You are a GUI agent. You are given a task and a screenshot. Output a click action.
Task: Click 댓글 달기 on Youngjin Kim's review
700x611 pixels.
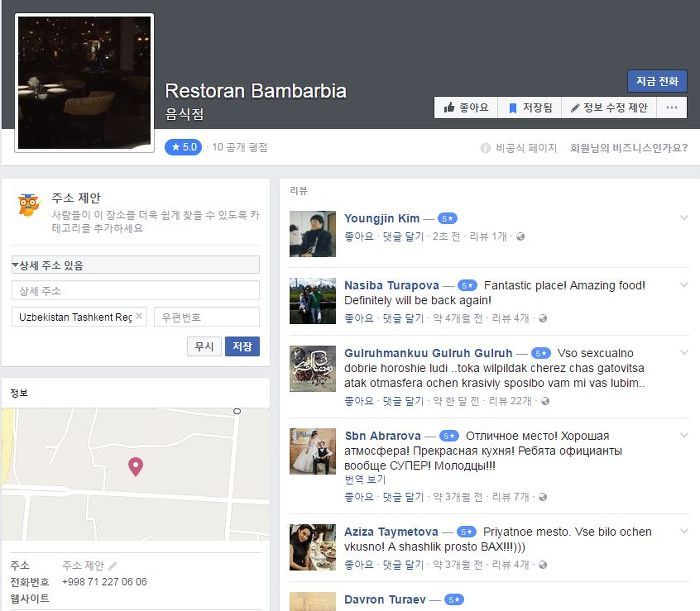(404, 236)
